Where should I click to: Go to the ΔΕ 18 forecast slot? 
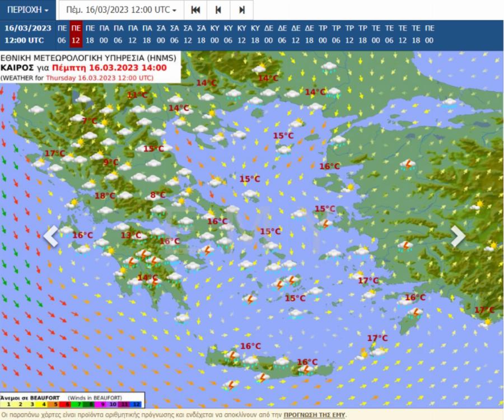[x=310, y=34]
